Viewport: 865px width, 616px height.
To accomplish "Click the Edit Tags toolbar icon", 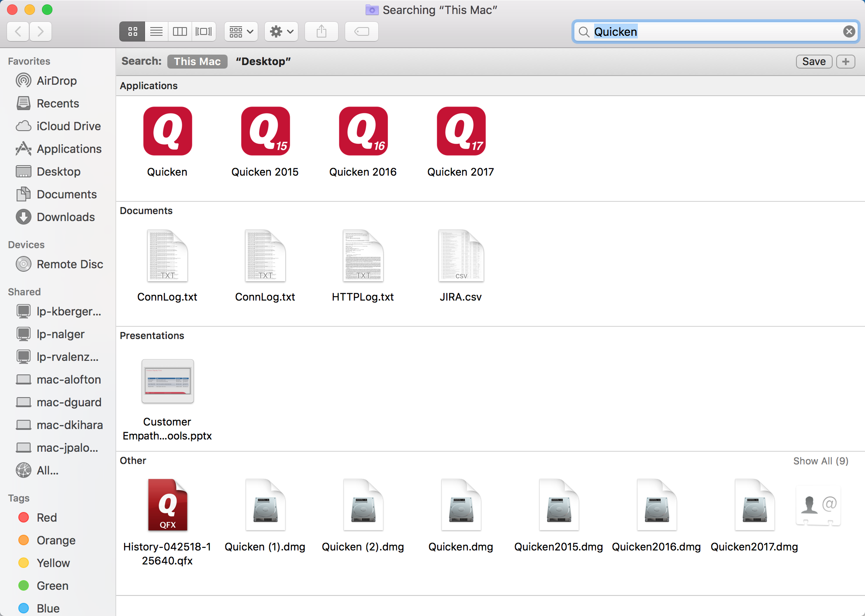I will [362, 31].
